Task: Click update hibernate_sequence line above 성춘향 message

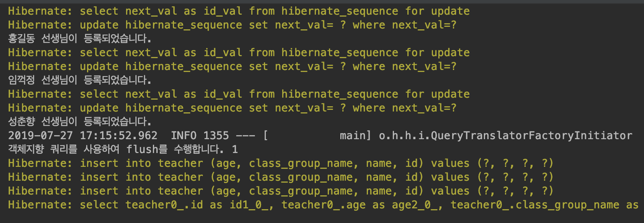Action: click(232, 108)
